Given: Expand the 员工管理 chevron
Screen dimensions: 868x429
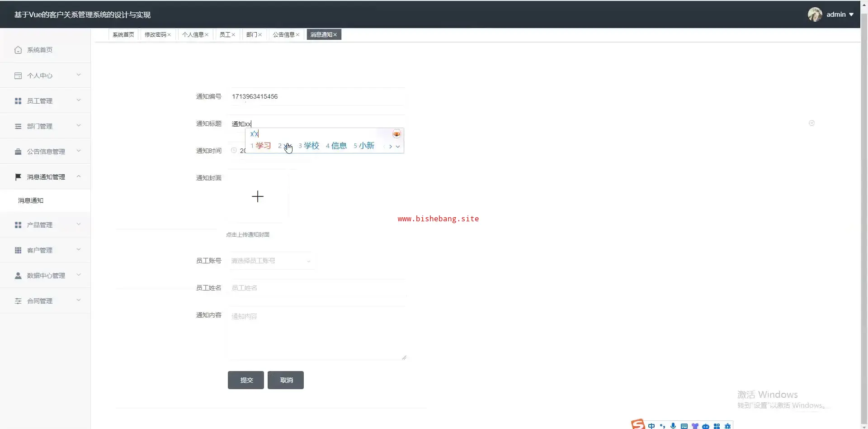Looking at the screenshot, I should pyautogui.click(x=79, y=100).
